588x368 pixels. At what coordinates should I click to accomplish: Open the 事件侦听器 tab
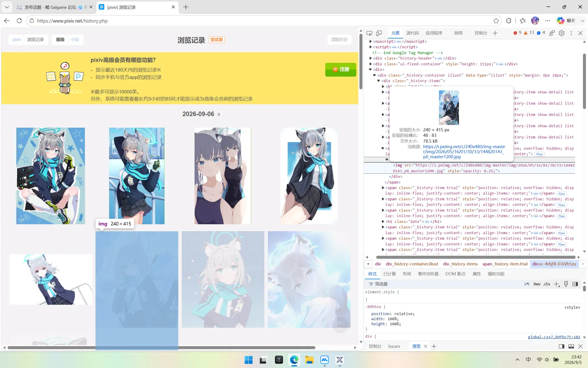coord(428,274)
